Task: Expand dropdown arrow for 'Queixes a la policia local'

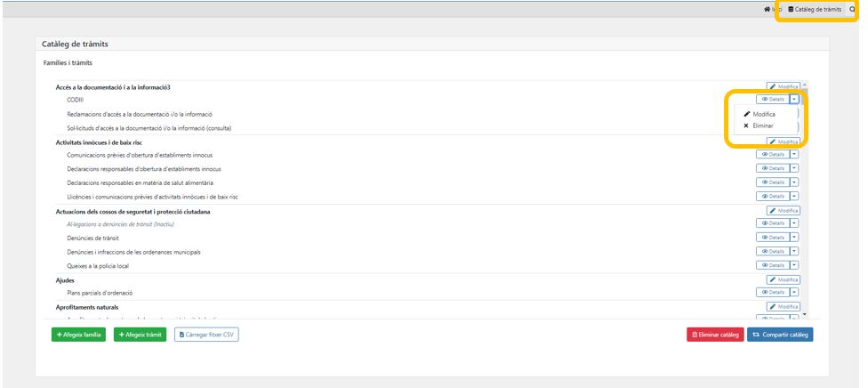Action: tap(794, 265)
